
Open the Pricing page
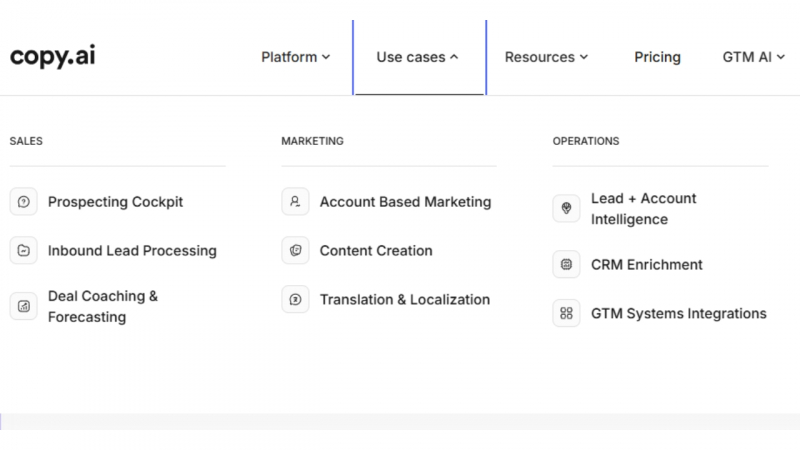pyautogui.click(x=657, y=57)
